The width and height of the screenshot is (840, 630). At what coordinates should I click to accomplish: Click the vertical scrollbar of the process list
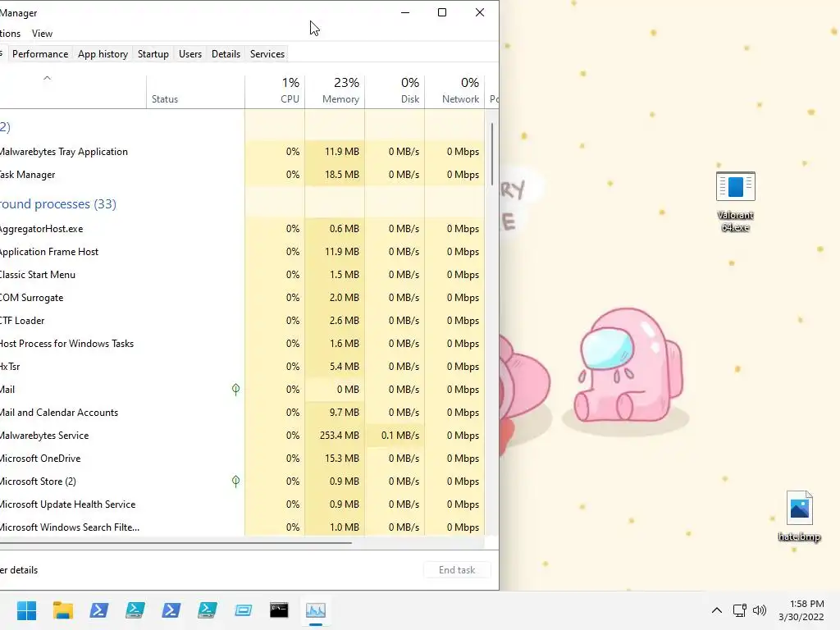coord(492,154)
